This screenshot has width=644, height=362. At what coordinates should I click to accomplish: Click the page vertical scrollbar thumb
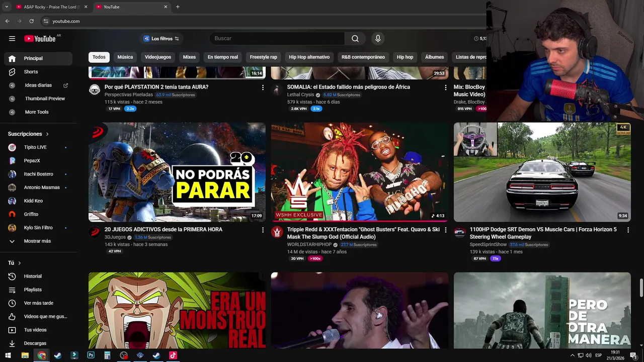(641, 288)
